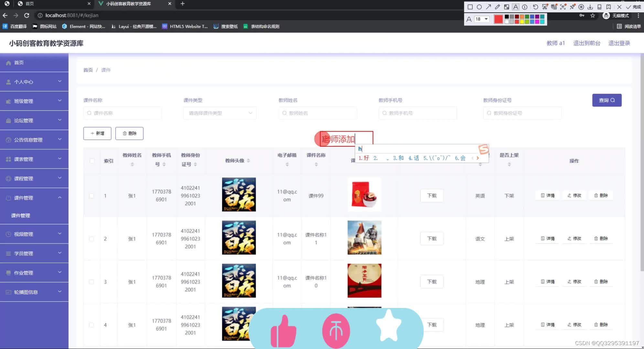Click the scissors capture icon
The width and height of the screenshot is (644, 349).
[x=545, y=7]
